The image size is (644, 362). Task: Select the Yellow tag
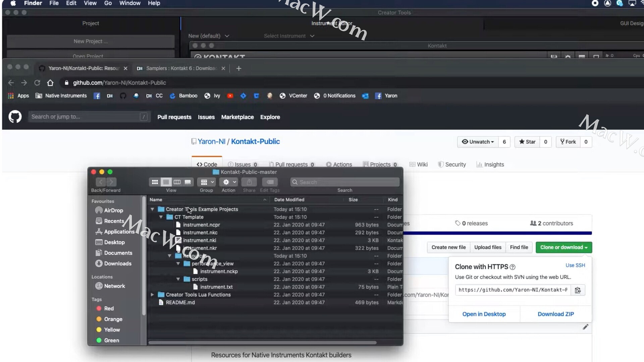108,330
